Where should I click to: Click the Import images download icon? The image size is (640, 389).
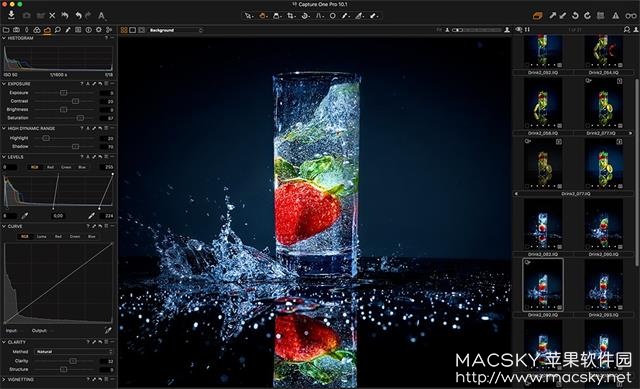point(11,16)
